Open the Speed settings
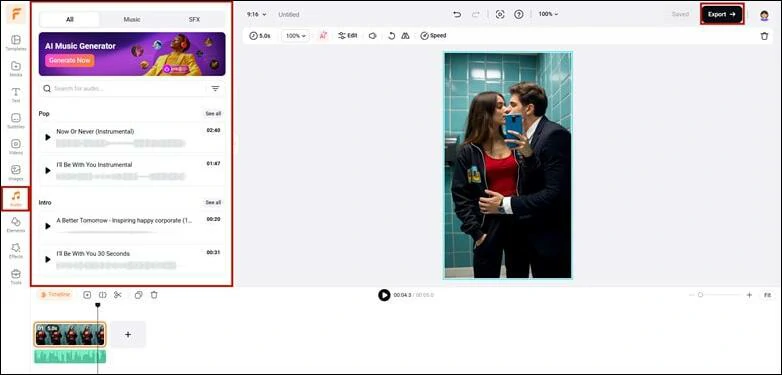This screenshot has width=782, height=375. click(433, 36)
